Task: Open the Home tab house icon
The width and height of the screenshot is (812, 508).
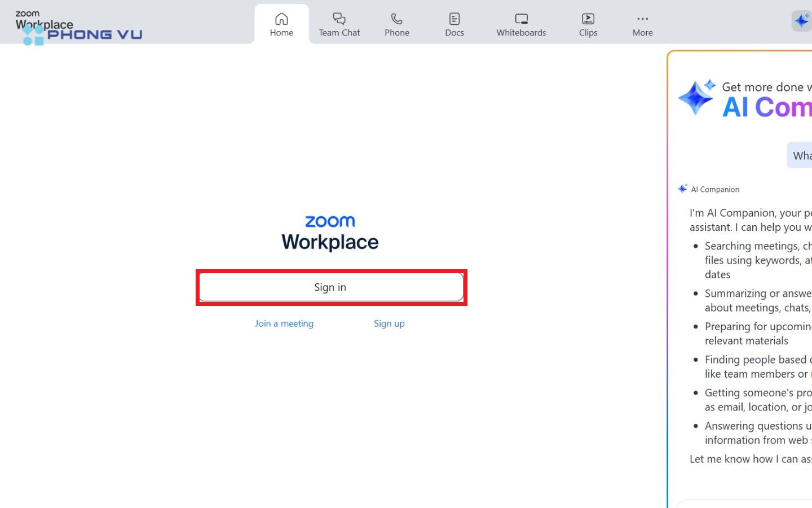Action: [281, 19]
